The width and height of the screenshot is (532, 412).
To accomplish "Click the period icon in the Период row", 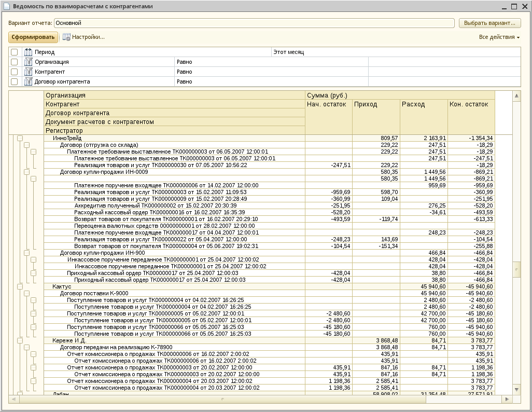I will point(28,52).
